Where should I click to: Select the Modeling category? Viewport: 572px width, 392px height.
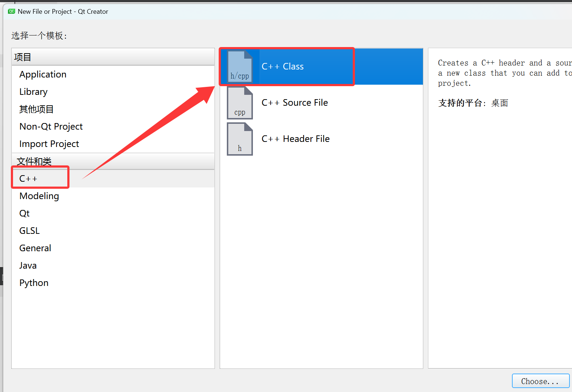pyautogui.click(x=113, y=196)
